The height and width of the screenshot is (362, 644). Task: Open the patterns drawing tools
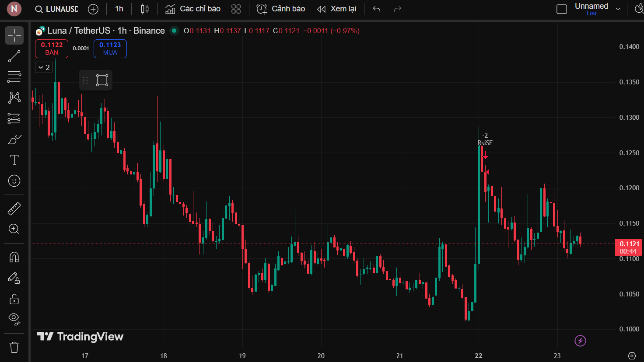tap(14, 97)
